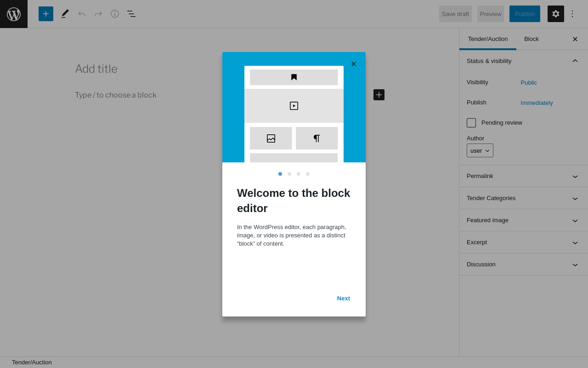Click the Redo arrow icon
This screenshot has width=588, height=368.
click(x=98, y=14)
